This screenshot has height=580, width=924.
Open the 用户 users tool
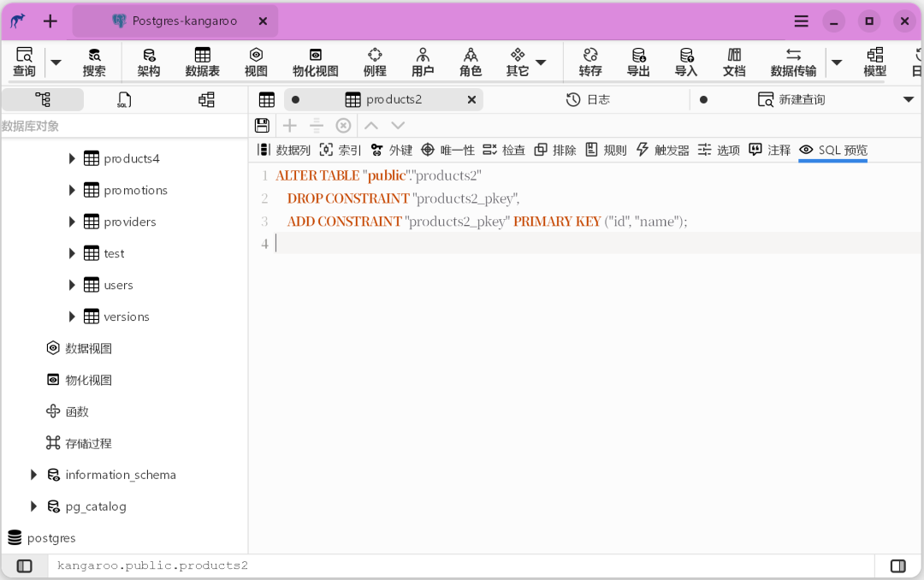pos(423,62)
